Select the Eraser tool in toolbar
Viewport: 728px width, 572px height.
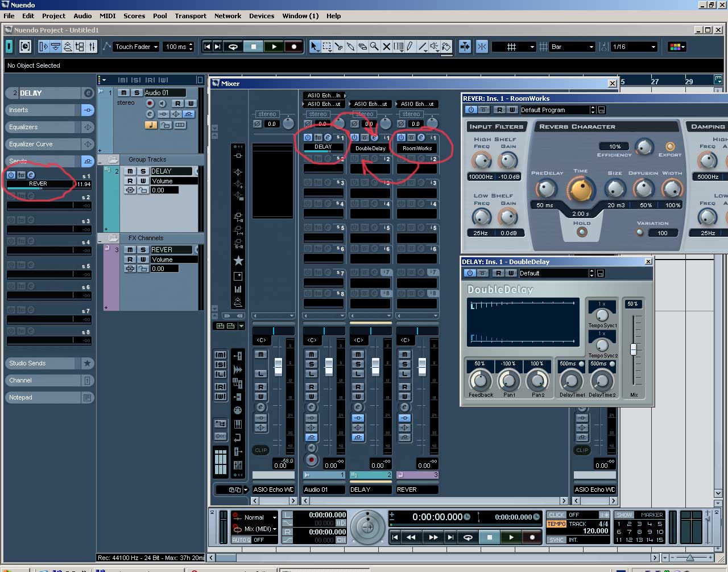[362, 47]
